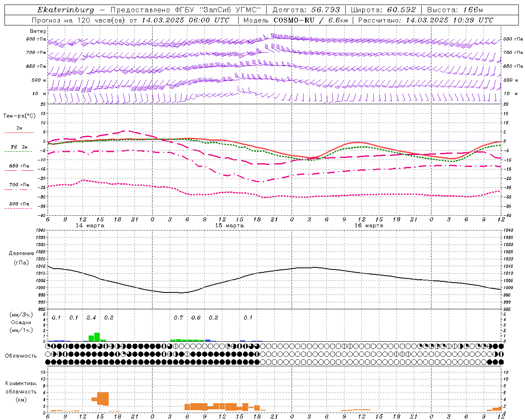Viewport: 525px width, 420px height.
Task: Select the Широта: 60.592 value
Action: pos(383,10)
